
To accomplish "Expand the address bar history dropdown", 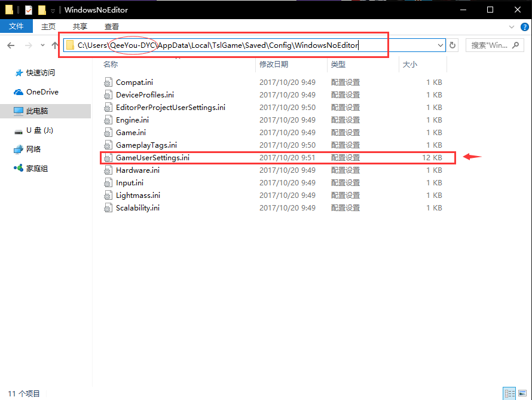I will [440, 45].
